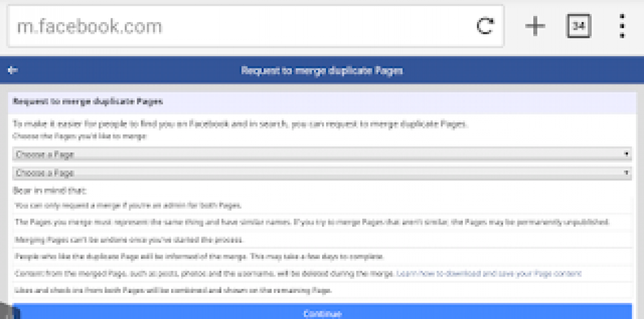Select the intro paragraph about finding you on Facebook
This screenshot has height=319, width=644.
(x=240, y=124)
